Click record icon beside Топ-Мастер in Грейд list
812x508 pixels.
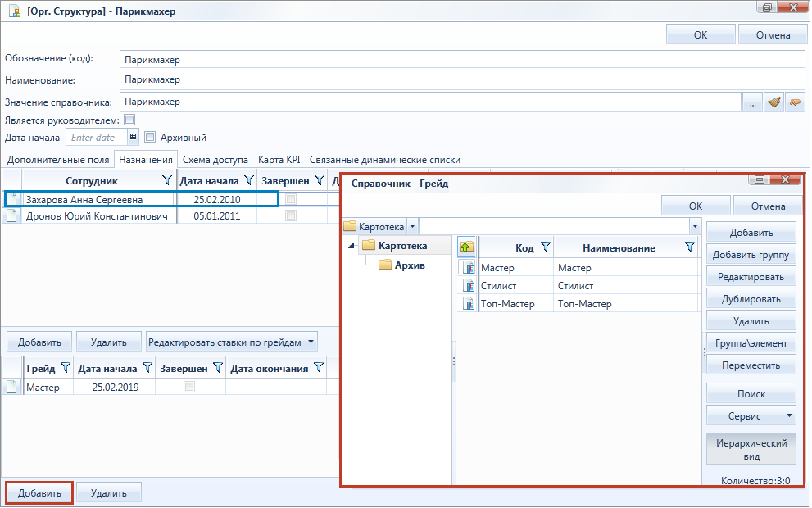tap(468, 304)
